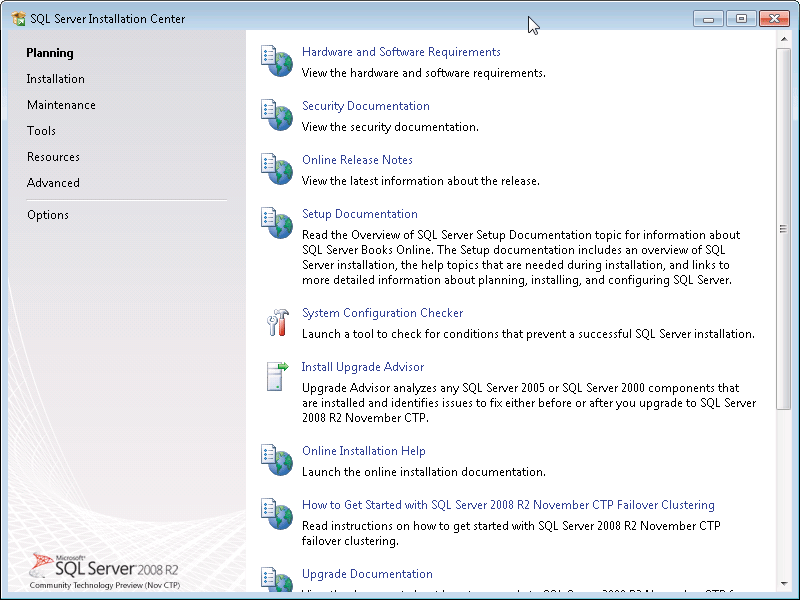Open the Advanced section

coord(54,183)
